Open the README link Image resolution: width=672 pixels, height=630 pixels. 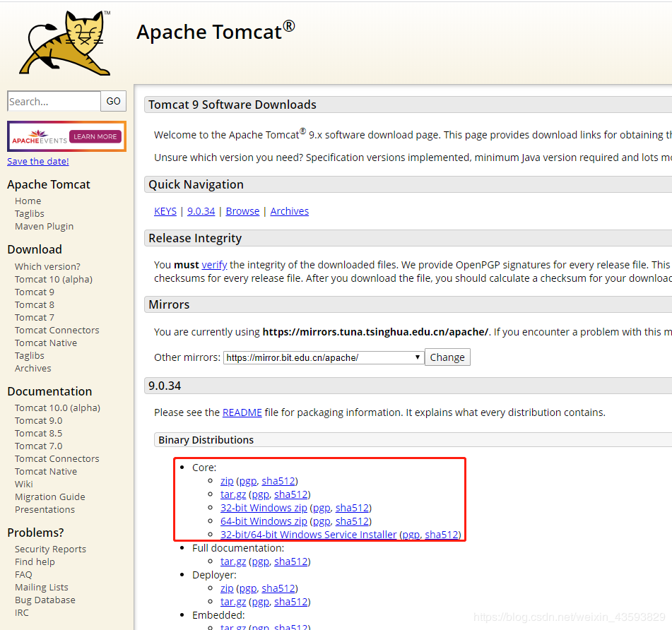(242, 412)
